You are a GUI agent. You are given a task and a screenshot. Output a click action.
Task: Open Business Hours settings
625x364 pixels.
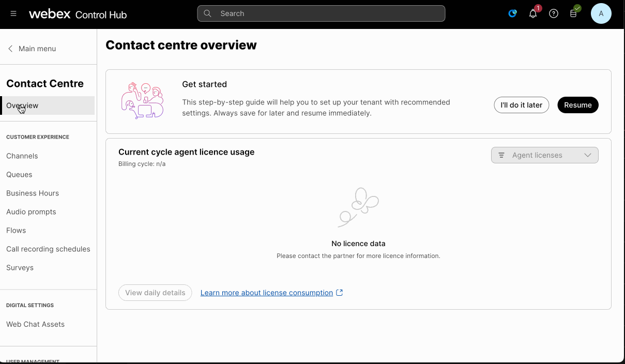[33, 193]
